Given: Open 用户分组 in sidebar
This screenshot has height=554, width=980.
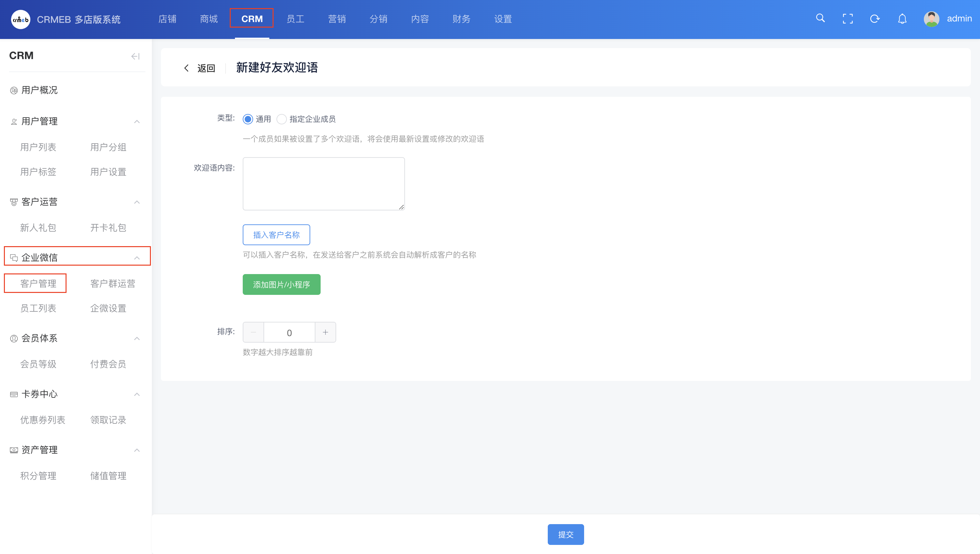Looking at the screenshot, I should click(108, 147).
